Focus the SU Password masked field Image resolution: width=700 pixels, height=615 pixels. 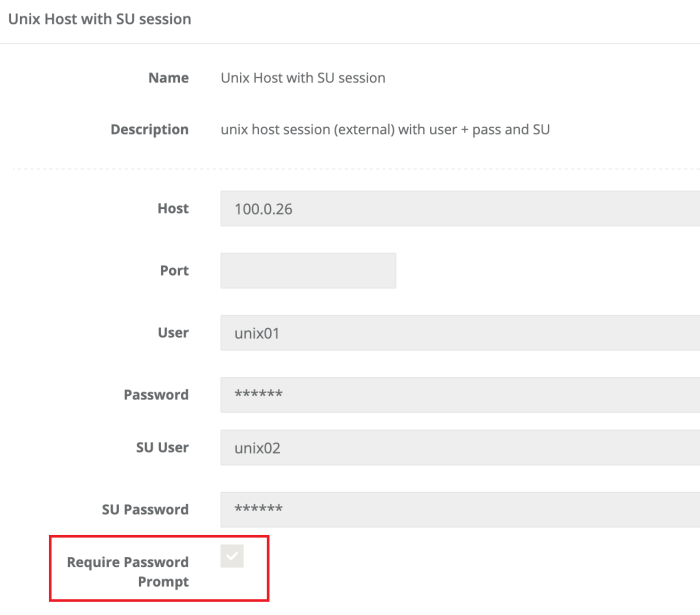[460, 509]
